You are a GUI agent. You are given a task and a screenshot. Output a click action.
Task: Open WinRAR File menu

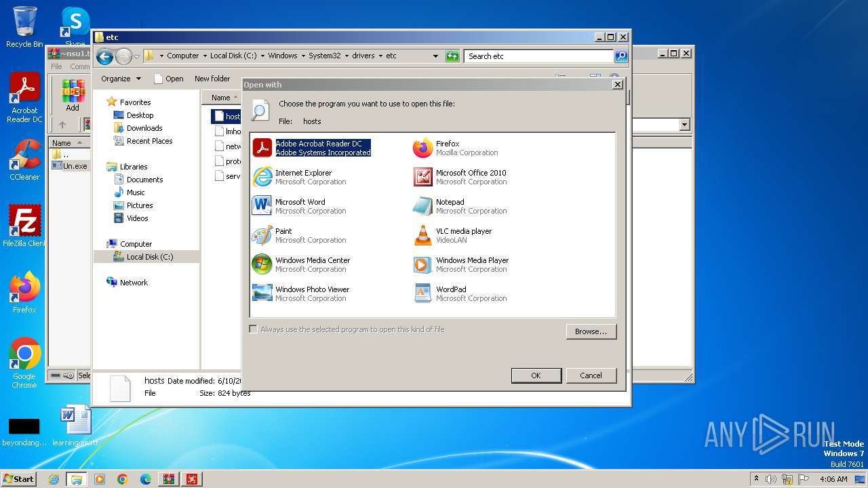tap(56, 66)
